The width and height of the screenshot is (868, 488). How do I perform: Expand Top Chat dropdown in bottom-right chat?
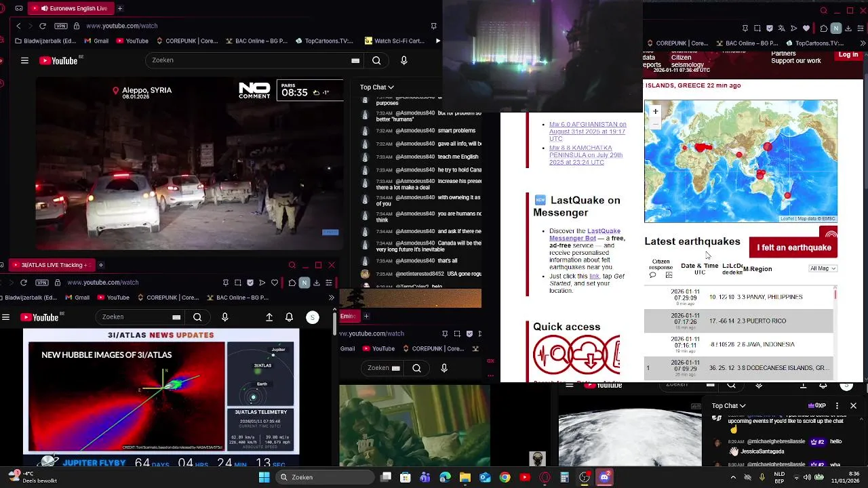(729, 406)
